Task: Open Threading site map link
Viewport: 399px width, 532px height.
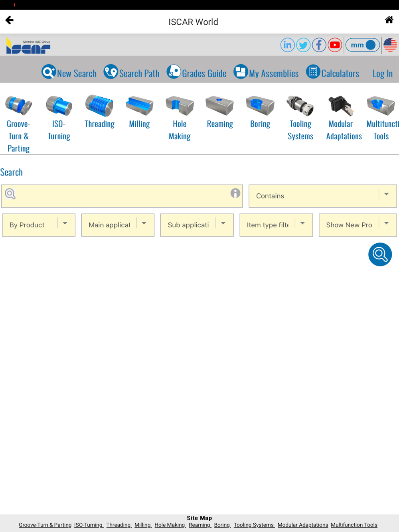Action: [119, 525]
